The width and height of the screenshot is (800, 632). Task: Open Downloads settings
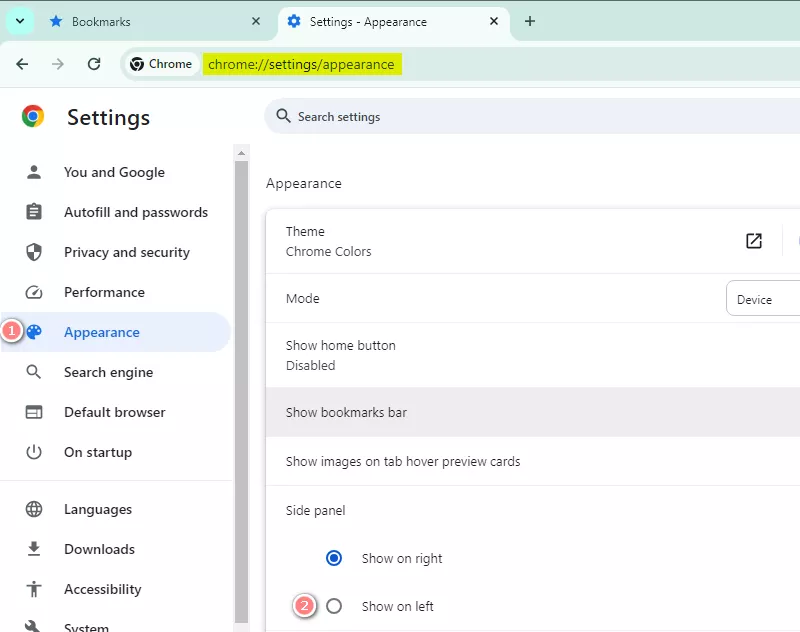(114, 549)
